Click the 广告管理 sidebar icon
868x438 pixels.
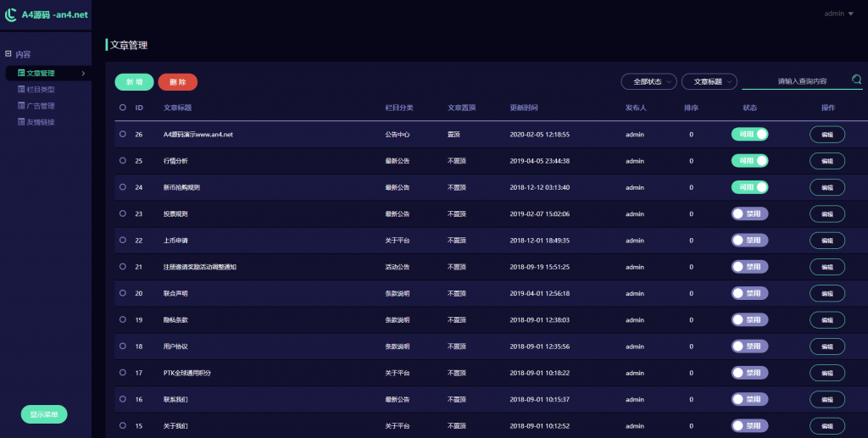[x=21, y=106]
